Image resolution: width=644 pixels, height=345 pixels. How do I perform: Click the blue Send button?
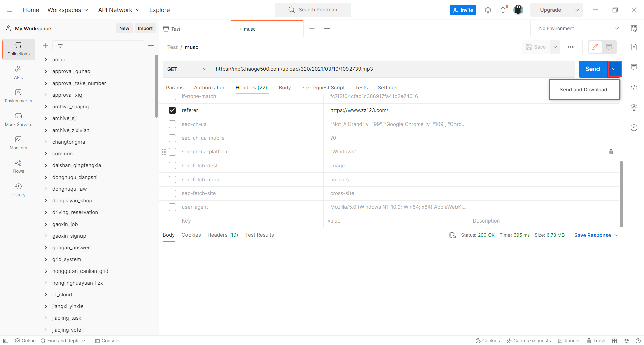tap(592, 69)
